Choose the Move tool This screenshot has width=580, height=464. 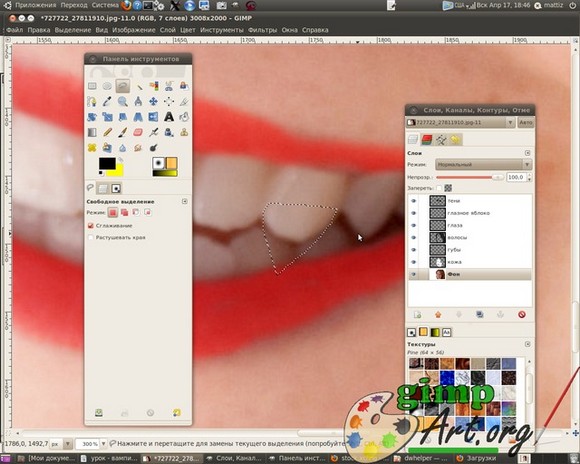click(x=153, y=101)
